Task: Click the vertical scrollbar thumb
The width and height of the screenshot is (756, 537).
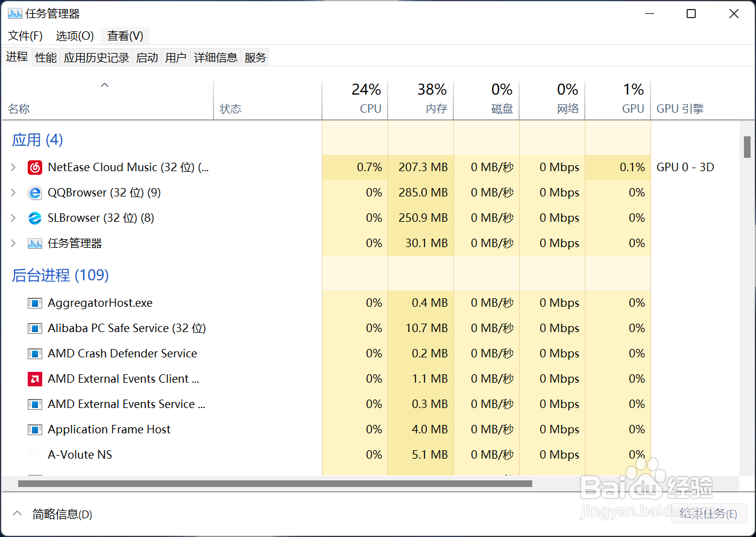Action: 747,146
